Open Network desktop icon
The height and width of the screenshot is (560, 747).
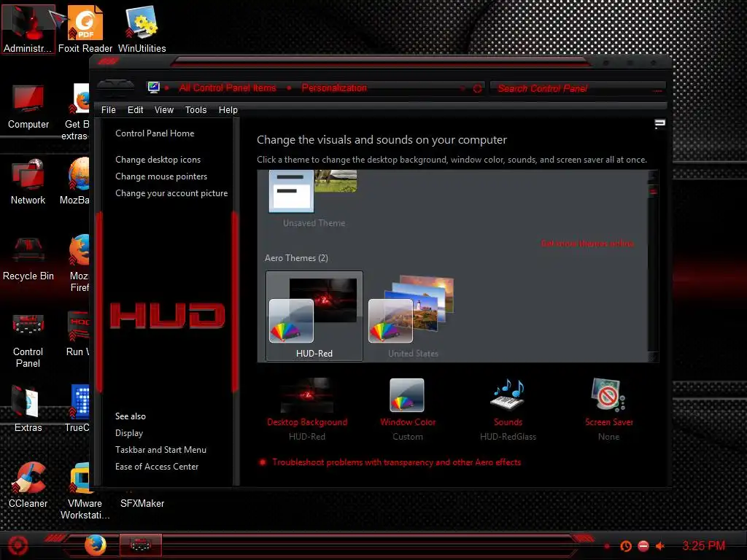28,182
